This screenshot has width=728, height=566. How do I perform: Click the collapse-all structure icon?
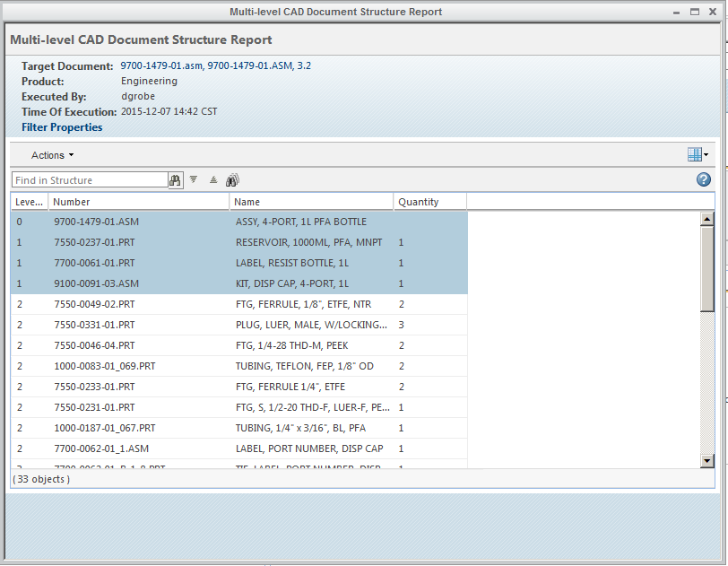click(x=213, y=179)
